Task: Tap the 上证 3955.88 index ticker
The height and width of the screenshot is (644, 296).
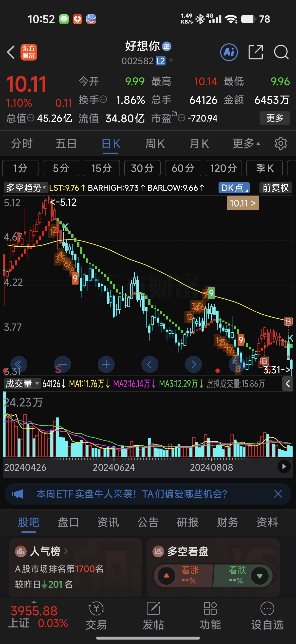Action: click(x=38, y=617)
